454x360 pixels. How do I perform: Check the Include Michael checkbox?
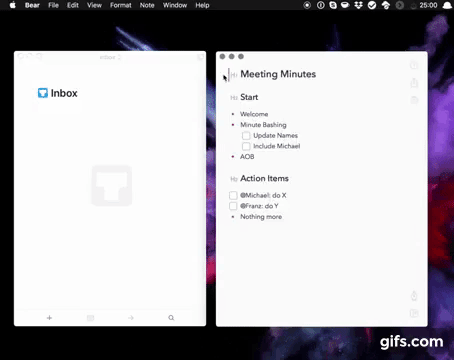pos(246,146)
